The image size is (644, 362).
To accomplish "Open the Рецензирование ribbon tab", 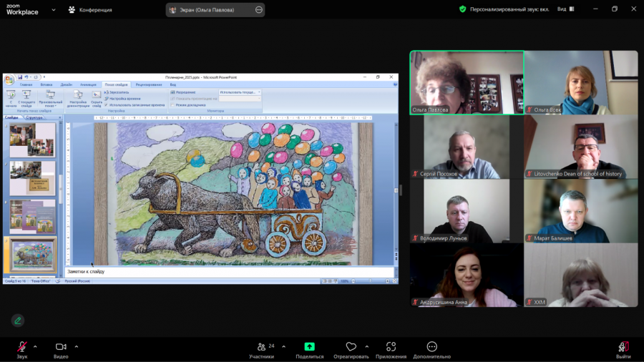I will coord(149,84).
